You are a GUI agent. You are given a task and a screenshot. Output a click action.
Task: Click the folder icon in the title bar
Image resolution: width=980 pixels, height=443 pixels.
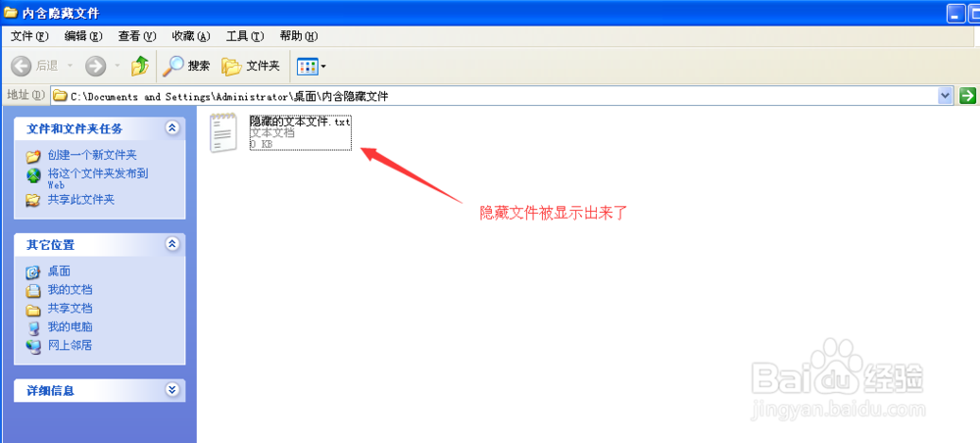point(11,13)
